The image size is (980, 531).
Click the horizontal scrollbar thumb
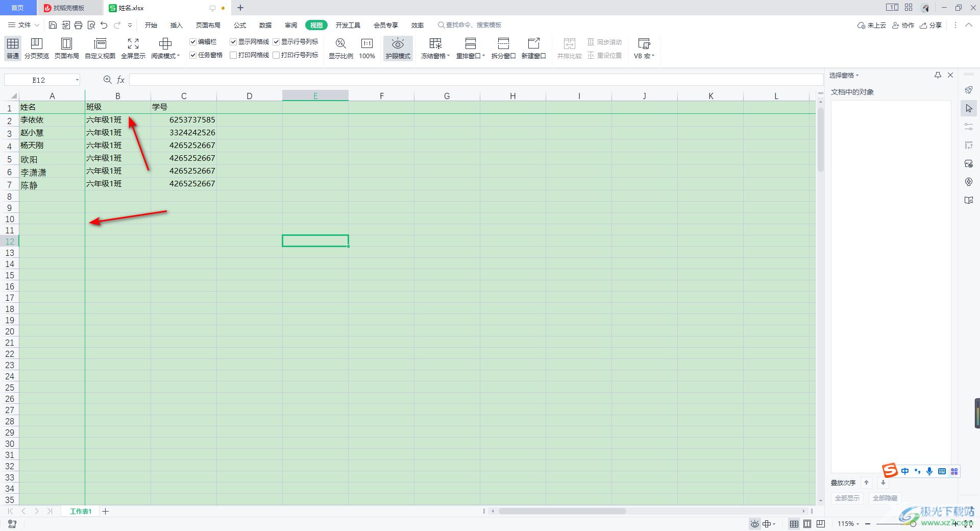pyautogui.click(x=562, y=511)
